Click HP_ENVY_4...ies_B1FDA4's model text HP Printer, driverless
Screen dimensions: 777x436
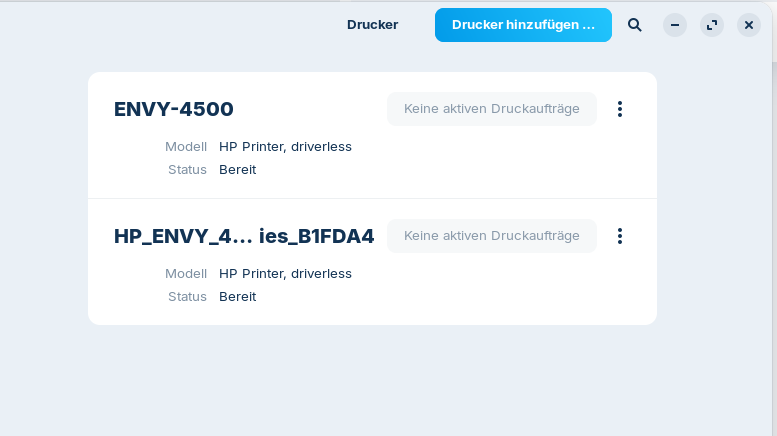point(285,274)
